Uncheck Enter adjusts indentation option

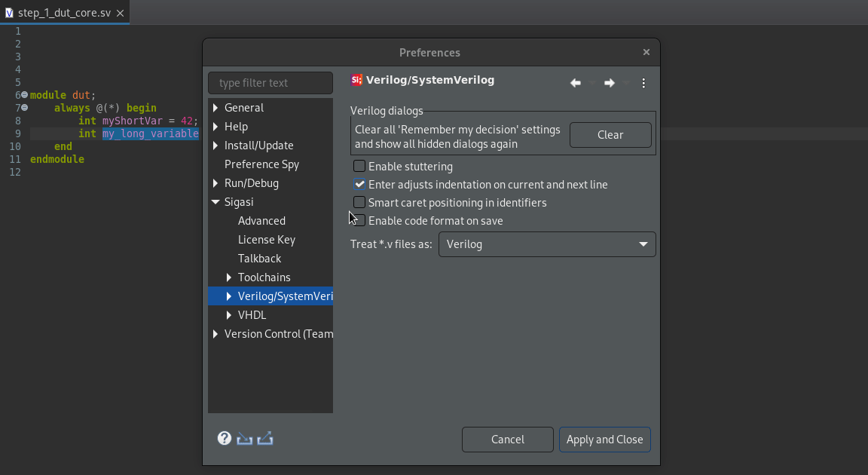click(x=359, y=185)
